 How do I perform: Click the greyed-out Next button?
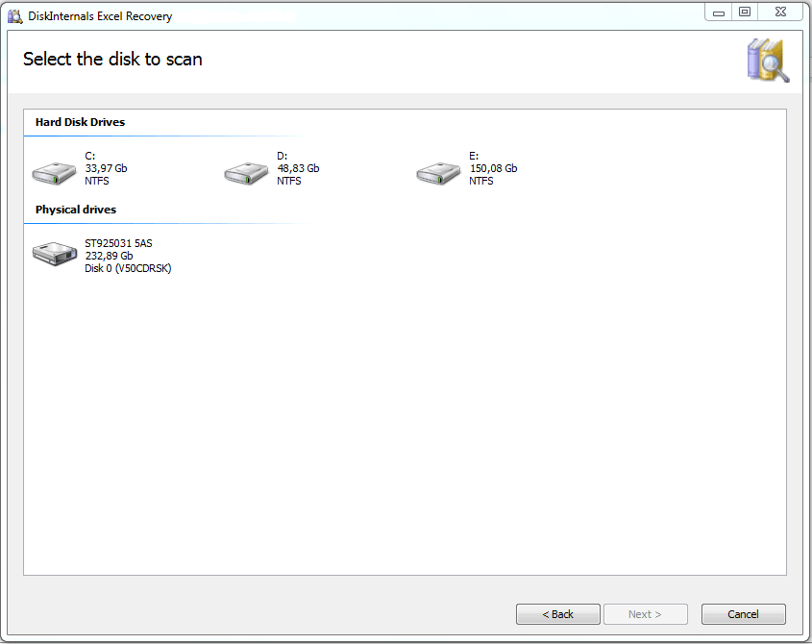pyautogui.click(x=645, y=614)
